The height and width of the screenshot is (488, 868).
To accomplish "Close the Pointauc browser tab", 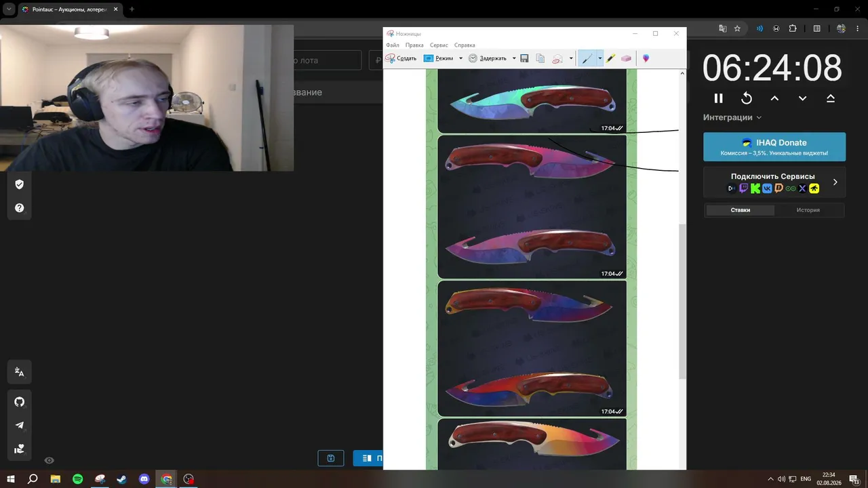I will [x=115, y=9].
